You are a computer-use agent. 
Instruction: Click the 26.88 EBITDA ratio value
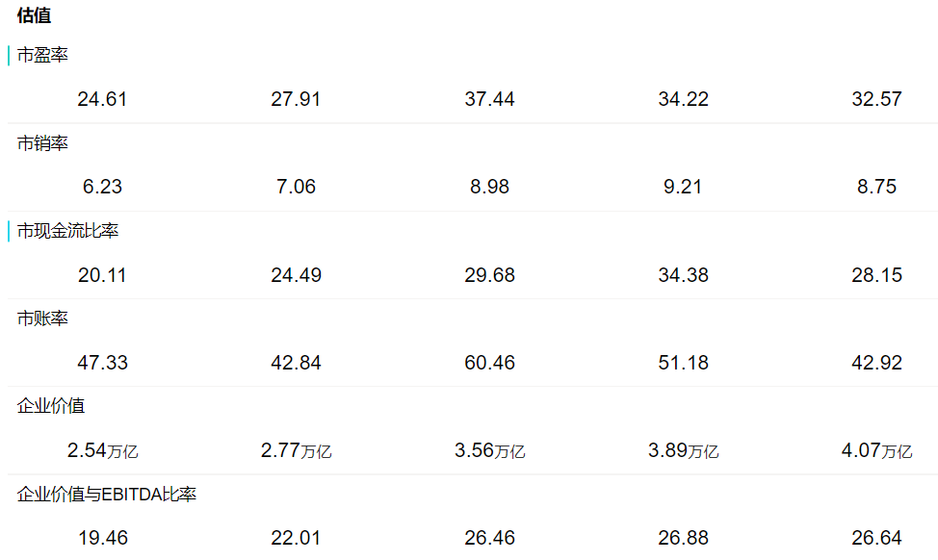[683, 538]
